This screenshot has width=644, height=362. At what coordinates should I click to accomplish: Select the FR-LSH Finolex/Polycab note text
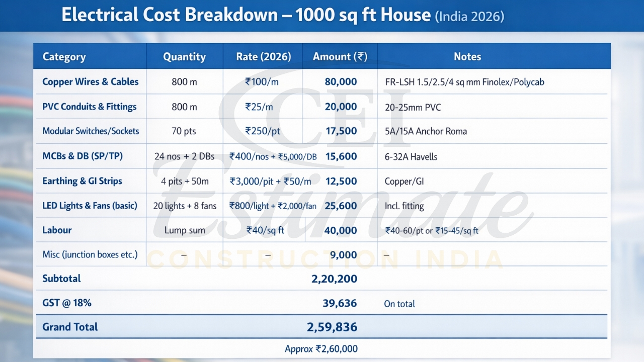click(466, 81)
